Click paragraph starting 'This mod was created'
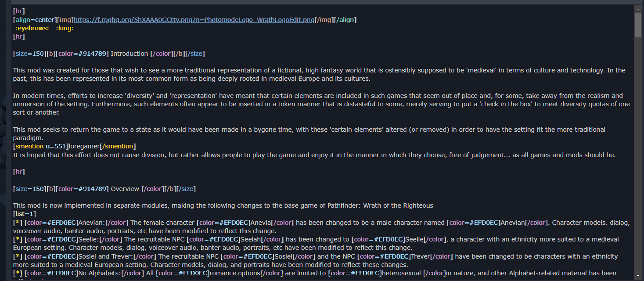644x281 pixels. (x=319, y=75)
